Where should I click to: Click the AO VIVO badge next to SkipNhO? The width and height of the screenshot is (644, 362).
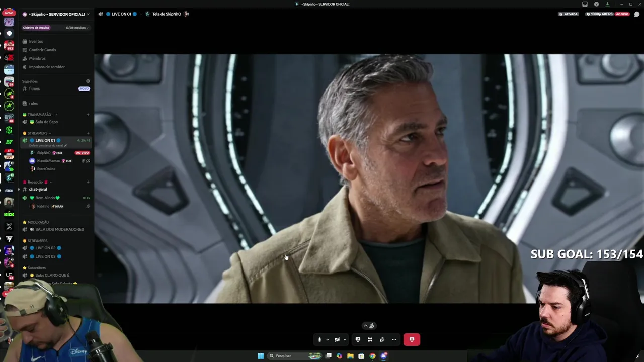pos(82,153)
